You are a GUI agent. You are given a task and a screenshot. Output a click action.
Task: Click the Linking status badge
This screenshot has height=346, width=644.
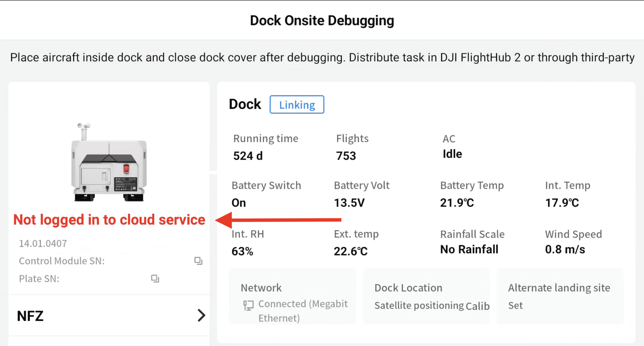coord(297,105)
